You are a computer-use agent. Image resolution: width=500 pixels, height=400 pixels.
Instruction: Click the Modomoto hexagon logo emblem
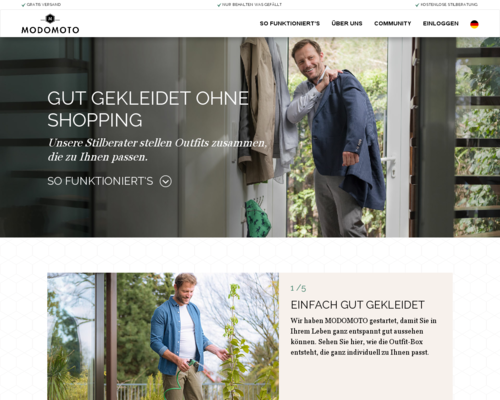point(50,19)
